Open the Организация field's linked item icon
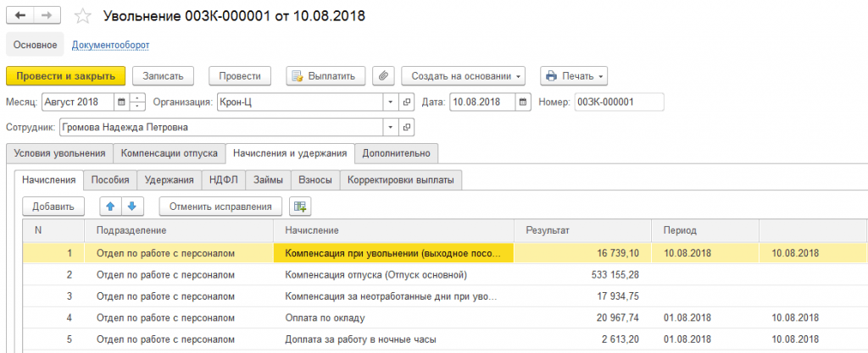This screenshot has height=353, width=868. 406,102
